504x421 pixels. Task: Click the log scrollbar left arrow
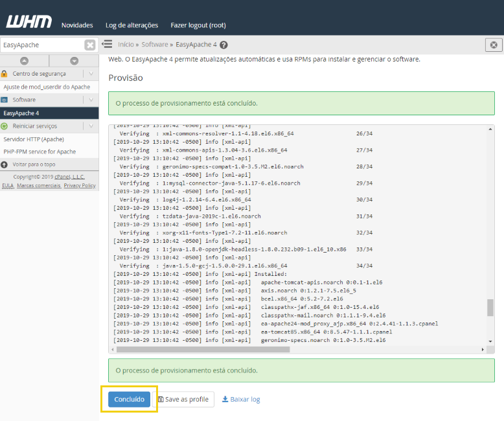pos(113,349)
